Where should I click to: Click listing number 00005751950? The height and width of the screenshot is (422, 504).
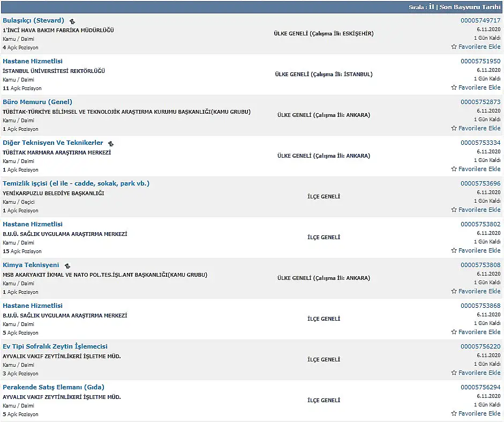point(480,61)
